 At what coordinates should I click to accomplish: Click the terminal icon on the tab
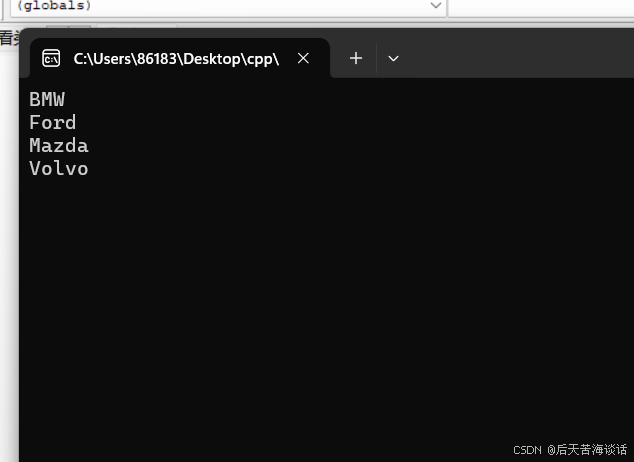point(51,59)
